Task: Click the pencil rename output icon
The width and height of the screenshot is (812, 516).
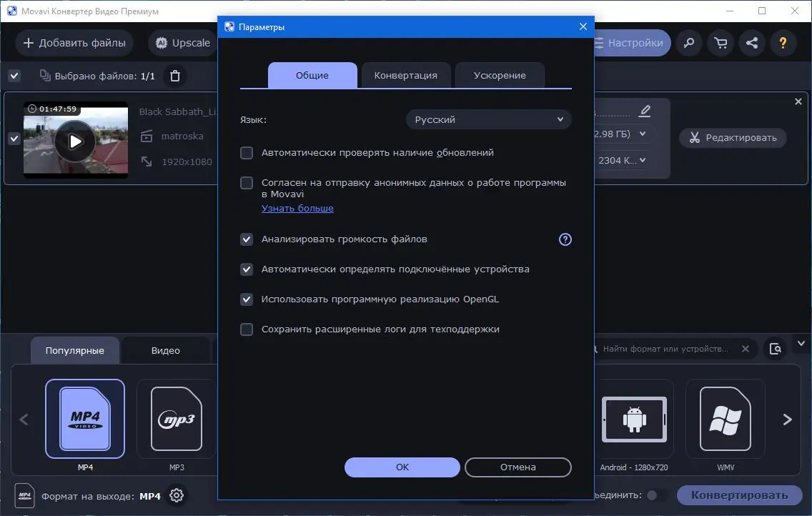Action: [x=645, y=111]
